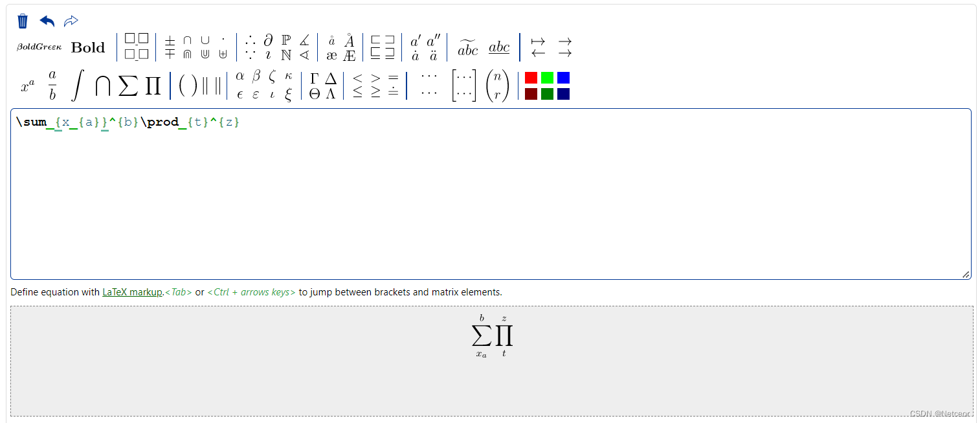Insert an integral symbol
The width and height of the screenshot is (980, 423).
(77, 86)
